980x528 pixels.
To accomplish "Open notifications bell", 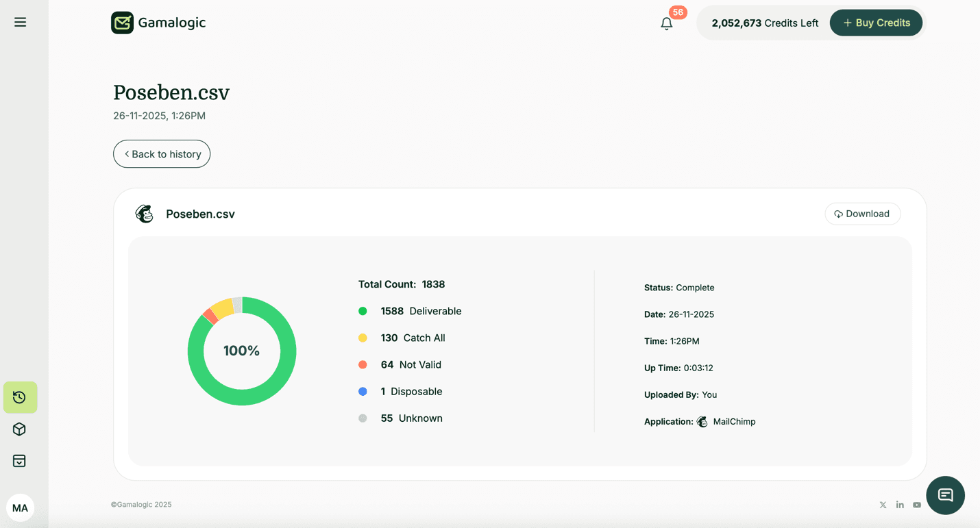I will (666, 24).
